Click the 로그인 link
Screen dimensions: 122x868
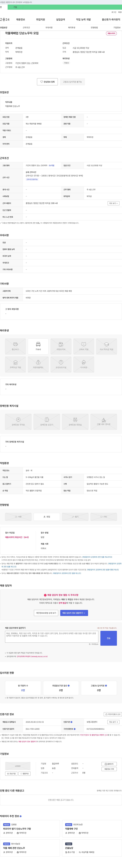point(114,12)
